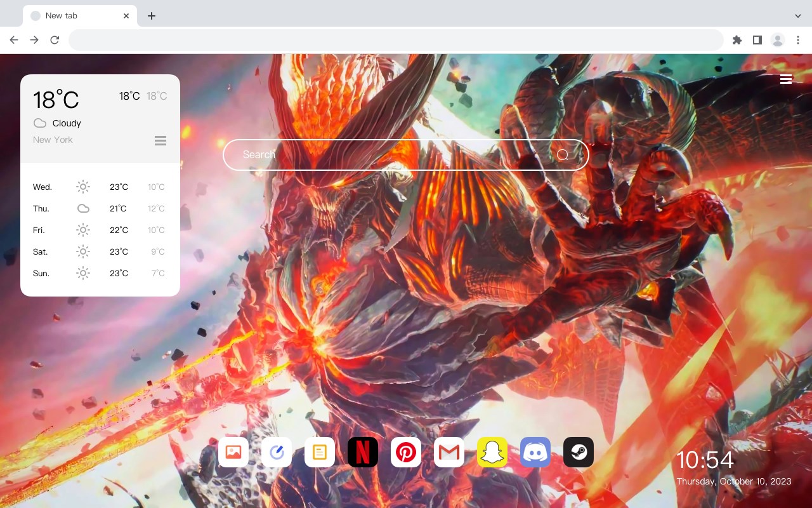The width and height of the screenshot is (812, 508).
Task: Go back with browser back arrow
Action: pyautogui.click(x=14, y=40)
